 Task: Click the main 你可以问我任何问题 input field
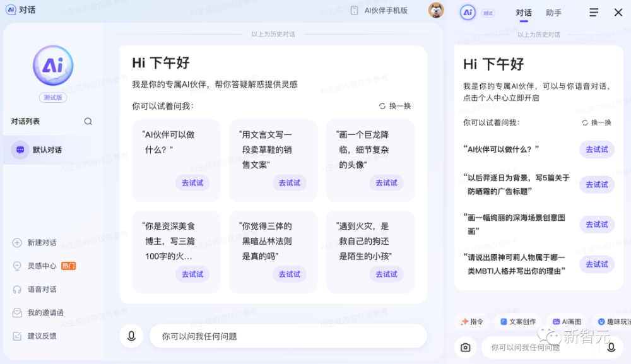point(288,336)
